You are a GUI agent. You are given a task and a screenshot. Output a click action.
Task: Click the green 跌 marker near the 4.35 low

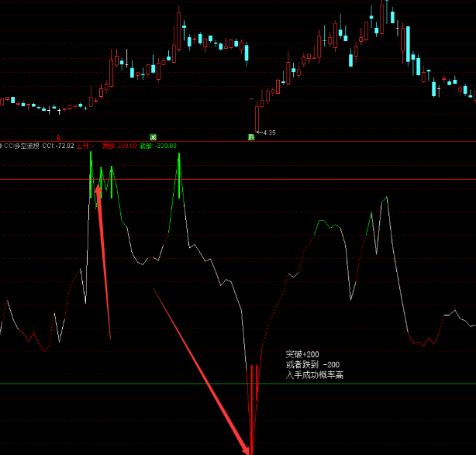click(x=251, y=137)
